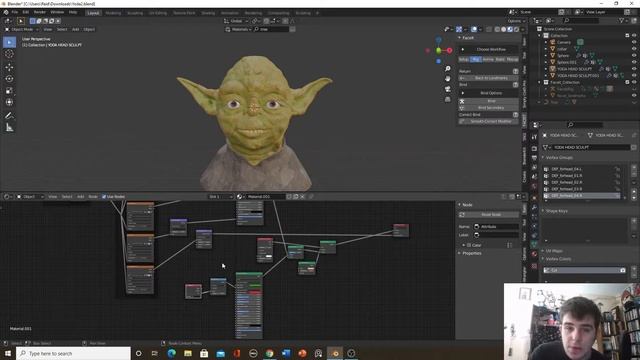Click the outliner search field
This screenshot has width=640, height=360.
[581, 20]
